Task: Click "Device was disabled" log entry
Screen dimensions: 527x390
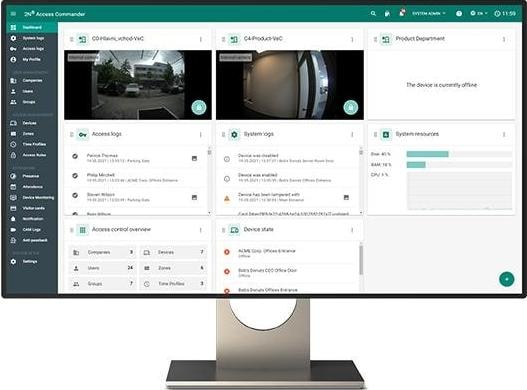Action: 287,158
